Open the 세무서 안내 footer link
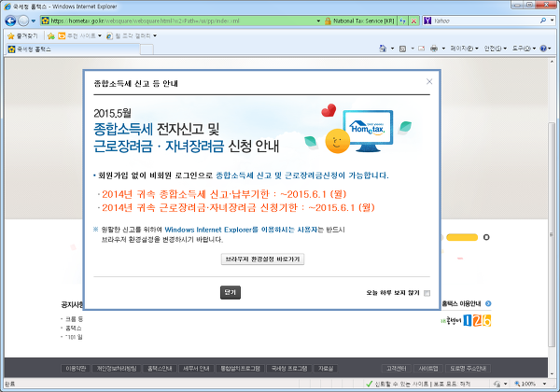This screenshot has height=392, width=560. 196,369
